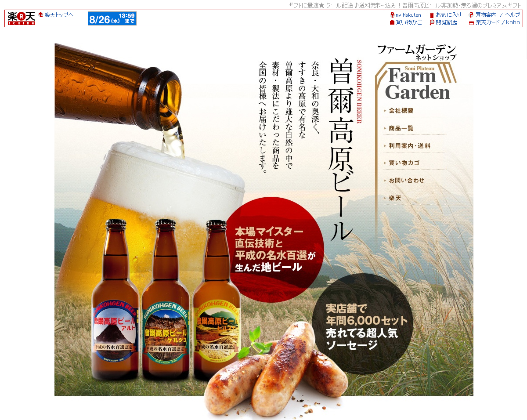Click the 買物案内 question mark icon
The width and height of the screenshot is (527, 420).
(471, 15)
